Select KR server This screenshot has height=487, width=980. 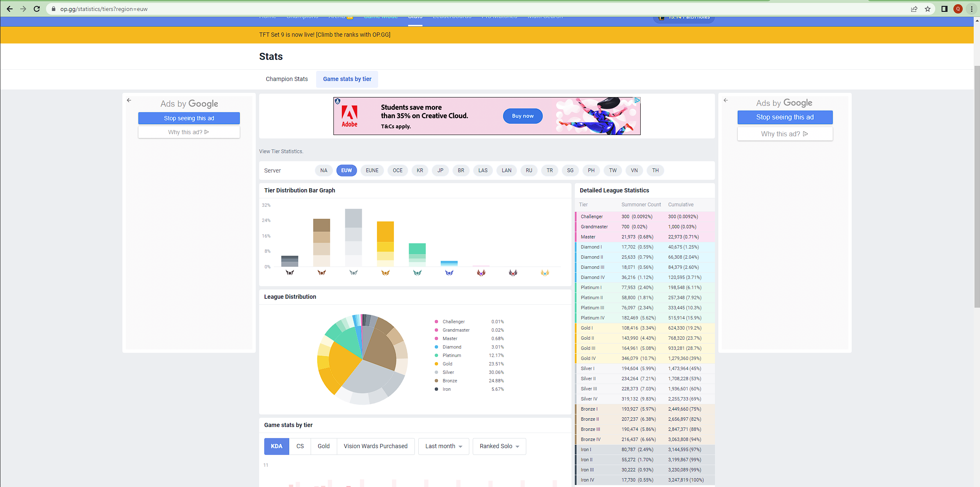tap(420, 170)
